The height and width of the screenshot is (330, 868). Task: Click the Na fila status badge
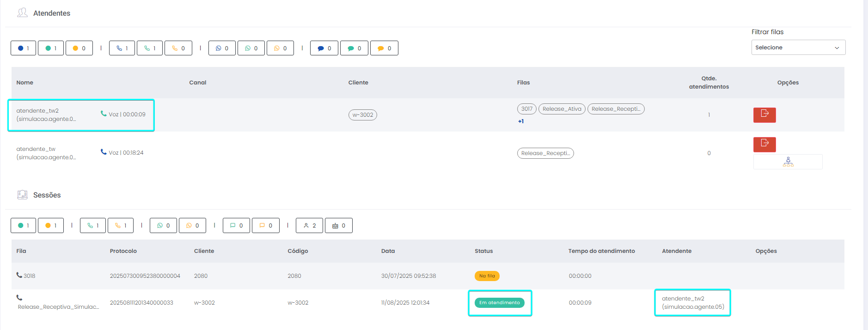[487, 276]
